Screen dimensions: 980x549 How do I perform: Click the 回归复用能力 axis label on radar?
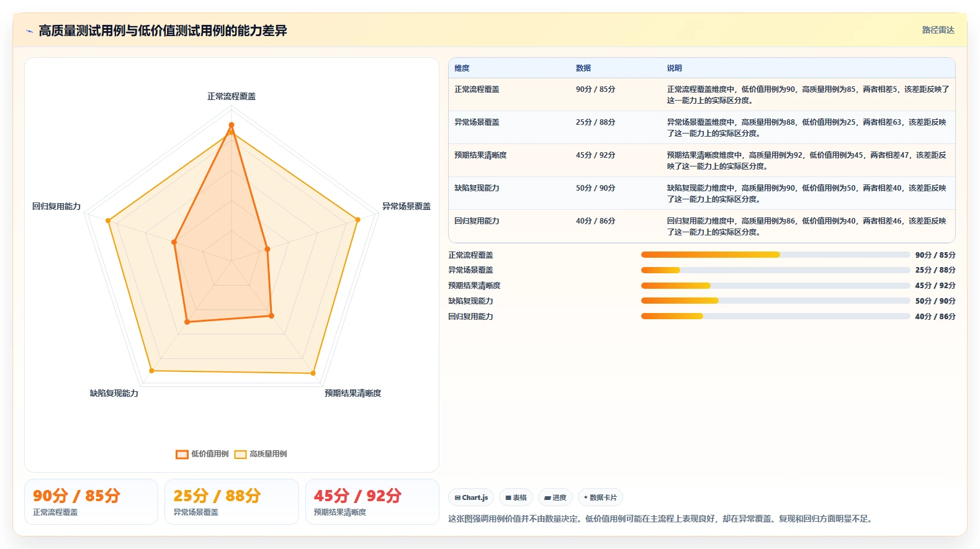click(56, 206)
